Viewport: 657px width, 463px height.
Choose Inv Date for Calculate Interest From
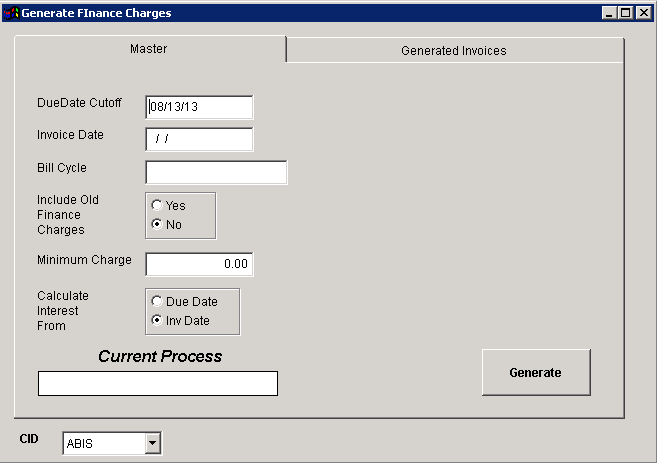157,320
